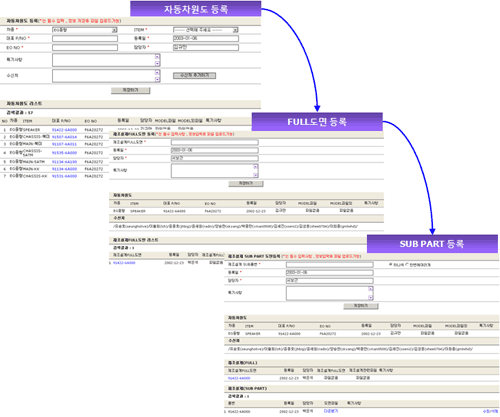Image resolution: width=500 pixels, height=417 pixels.
Task: Click the 대표 P/NO input field
Action: 85,39
